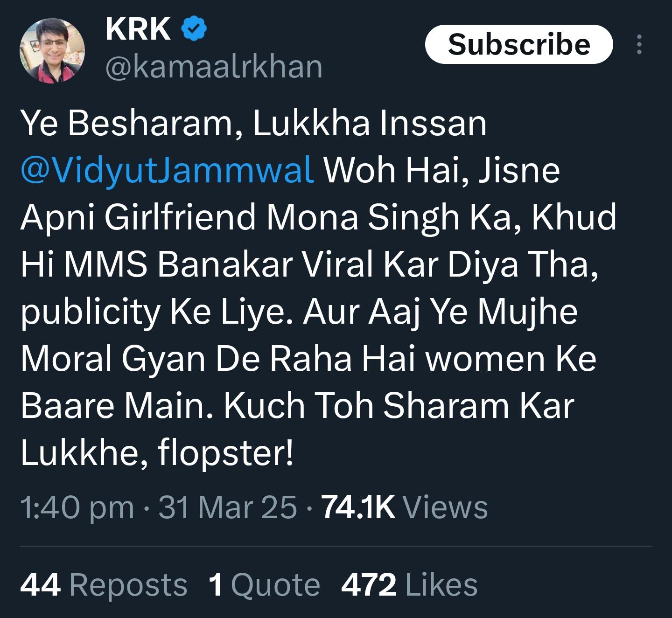Click the word publicity in tweet
The height and width of the screenshot is (618, 672).
coord(90,312)
